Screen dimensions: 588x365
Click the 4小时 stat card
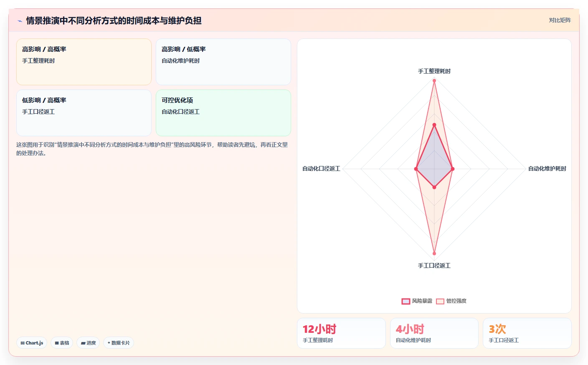434,333
